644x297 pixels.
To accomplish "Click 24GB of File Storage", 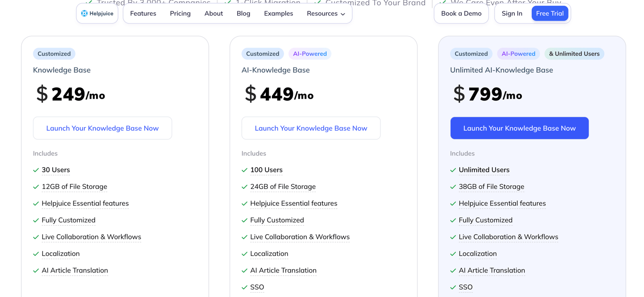I will coord(283,187).
